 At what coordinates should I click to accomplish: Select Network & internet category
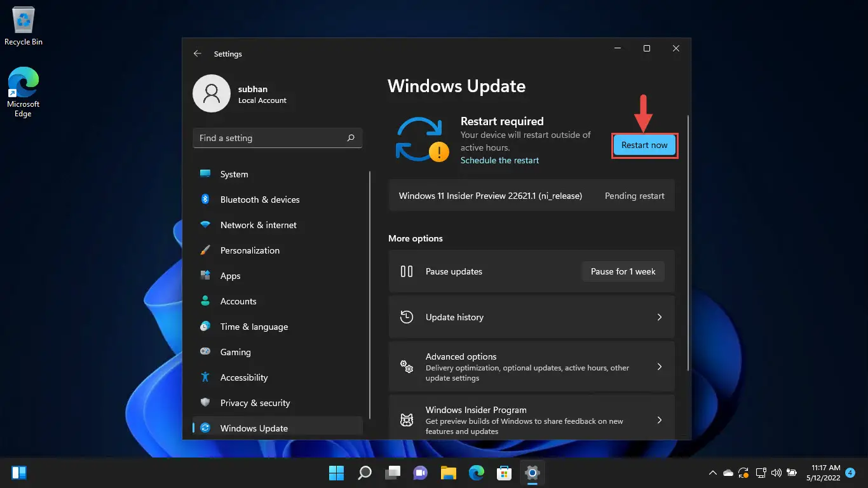click(278, 225)
